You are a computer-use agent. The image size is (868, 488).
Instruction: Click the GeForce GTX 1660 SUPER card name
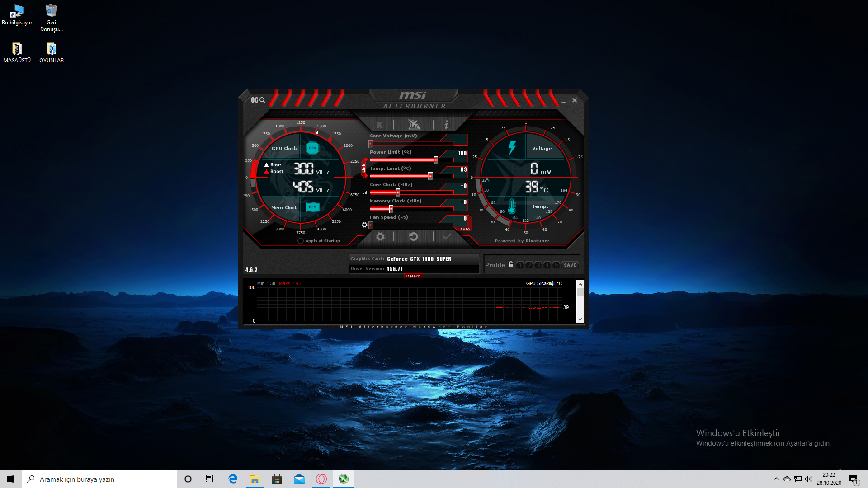(419, 259)
